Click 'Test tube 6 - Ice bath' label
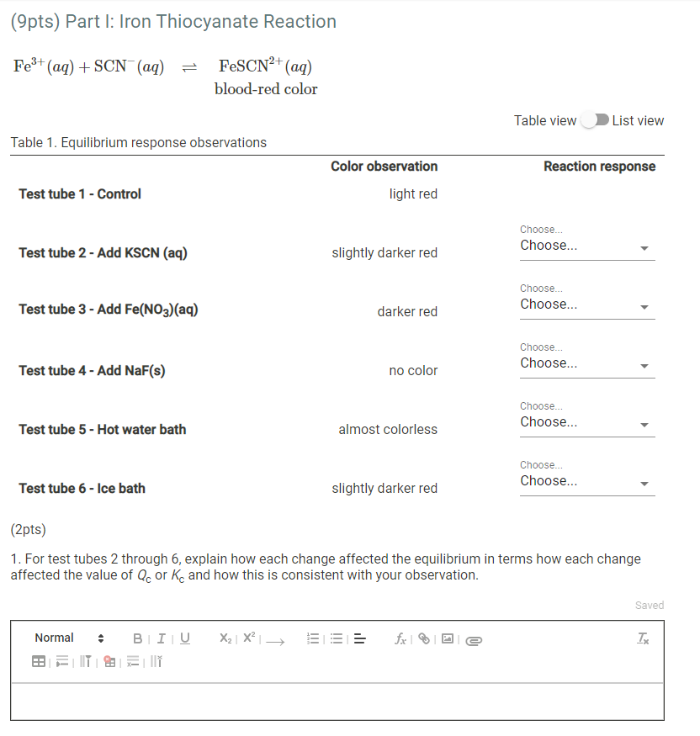Image resolution: width=700 pixels, height=736 pixels. coord(82,489)
